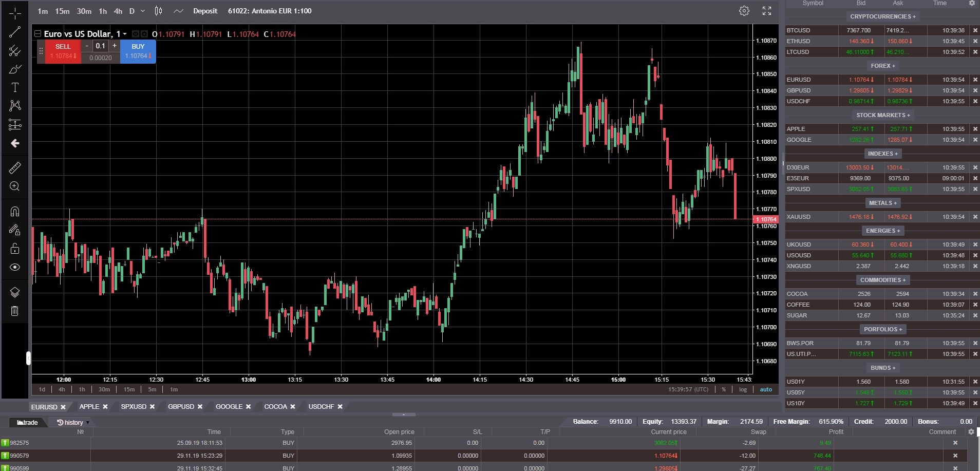Toggle log scale on price axis
980x471 pixels.
point(743,389)
